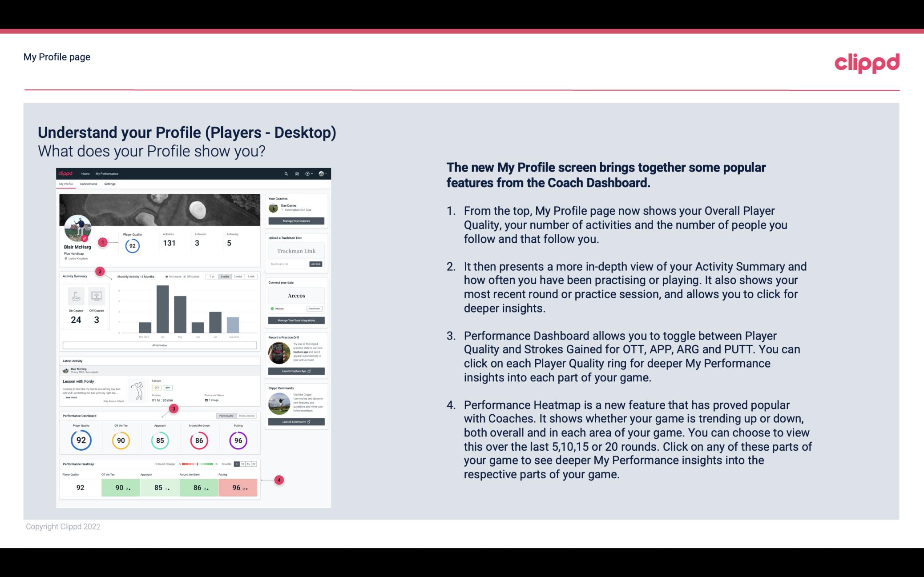
Task: Click the Clippd logo icon top right
Action: point(867,62)
